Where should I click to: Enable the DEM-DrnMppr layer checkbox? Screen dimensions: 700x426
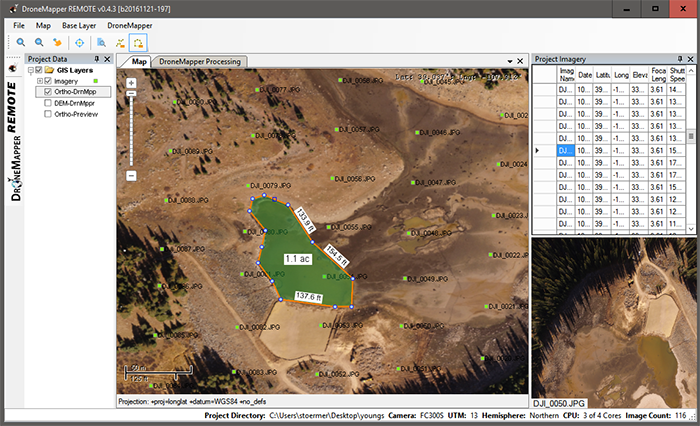48,103
